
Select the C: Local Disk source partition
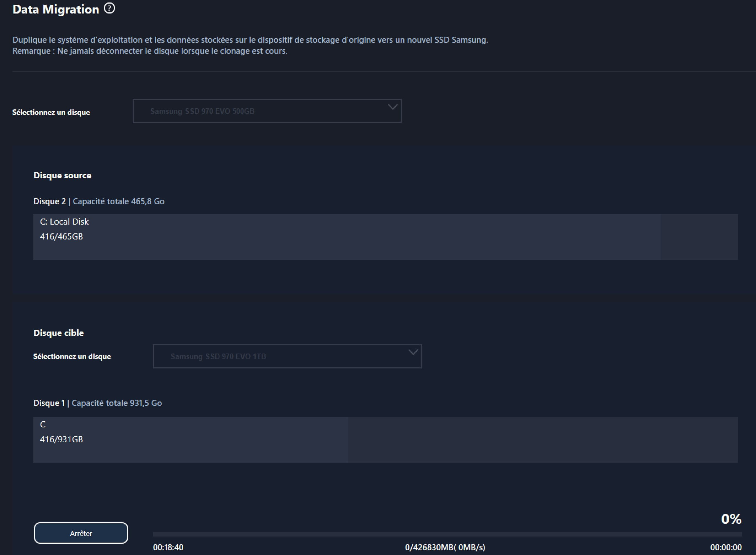347,237
